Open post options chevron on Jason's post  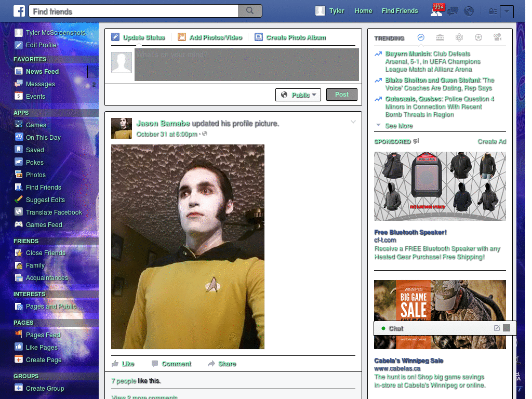point(353,122)
